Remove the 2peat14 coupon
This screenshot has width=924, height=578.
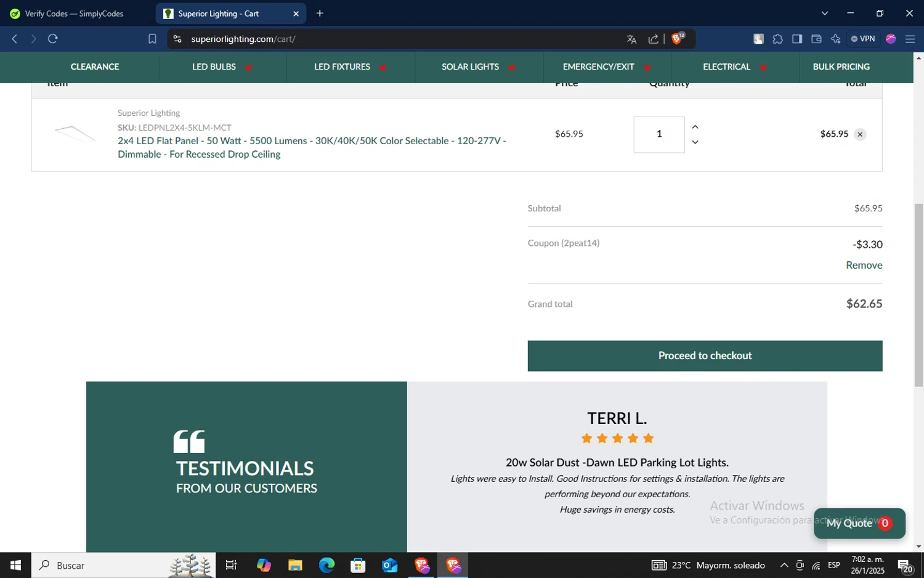click(x=864, y=265)
